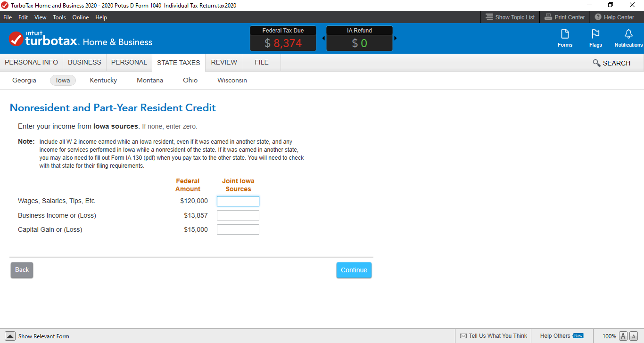The image size is (644, 343).
Task: Go to REVIEW tab
Action: pos(224,62)
